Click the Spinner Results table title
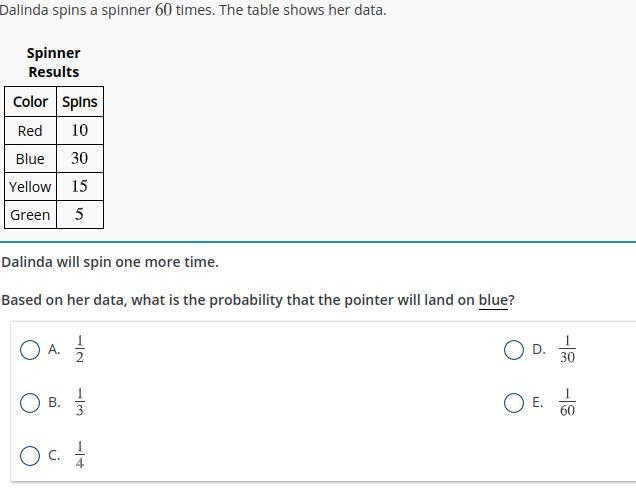 (x=54, y=62)
